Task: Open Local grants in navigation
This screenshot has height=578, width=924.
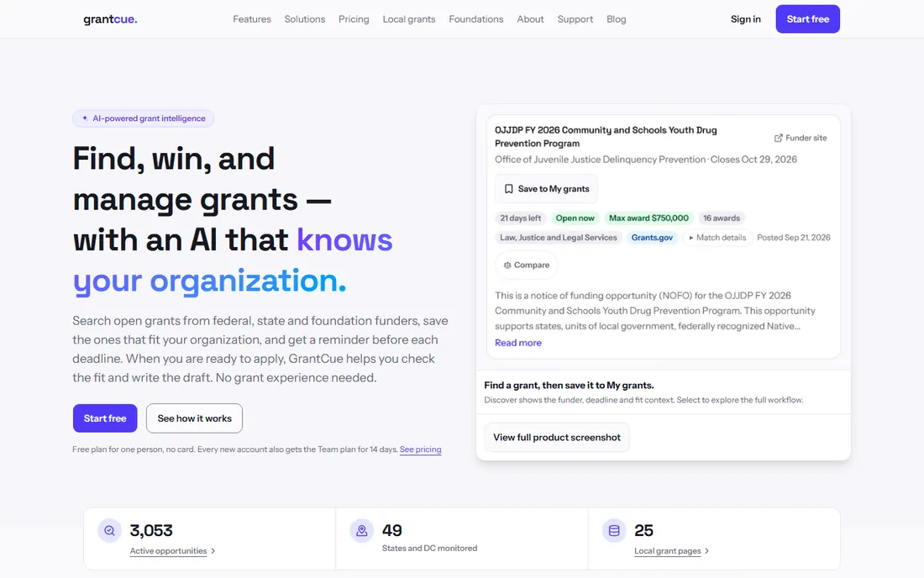Action: click(409, 18)
